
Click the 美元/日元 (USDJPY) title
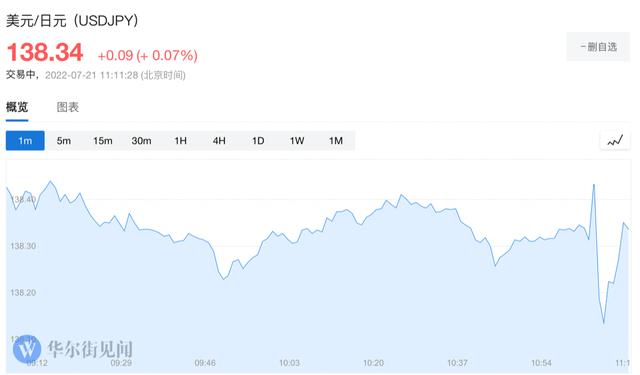click(72, 20)
